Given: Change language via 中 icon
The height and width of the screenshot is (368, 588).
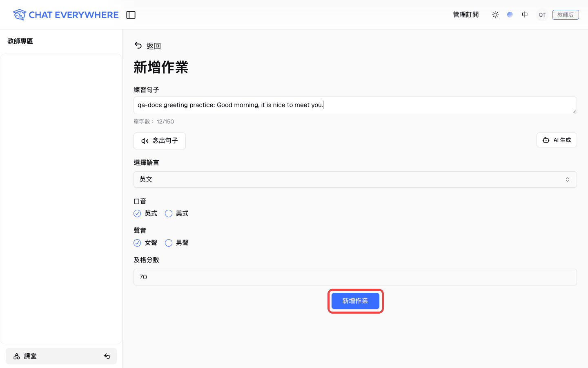Looking at the screenshot, I should 525,15.
